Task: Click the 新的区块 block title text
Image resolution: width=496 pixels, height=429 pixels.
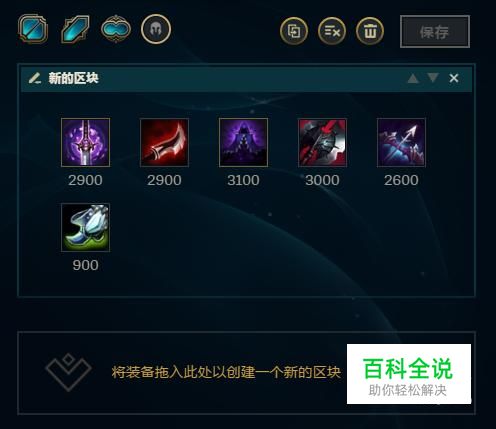Action: coord(73,78)
